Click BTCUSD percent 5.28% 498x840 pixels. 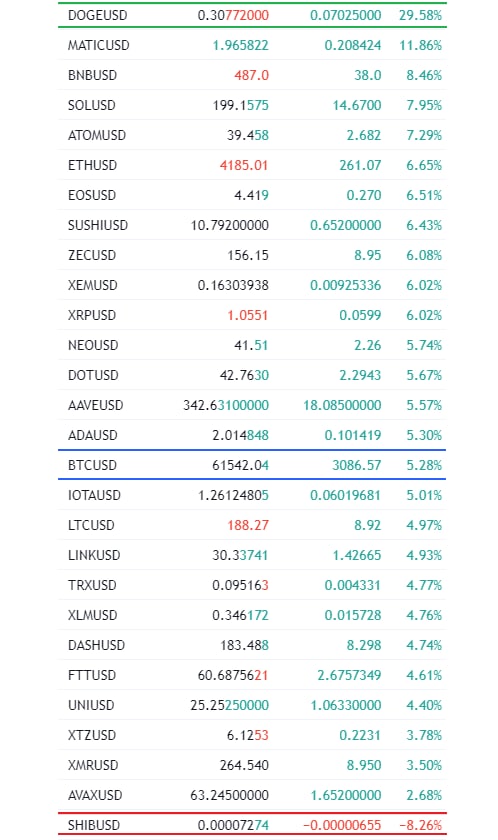tap(424, 465)
